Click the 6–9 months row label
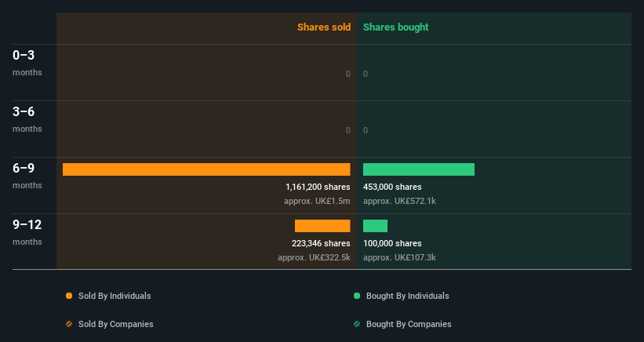Viewport: 644px width, 342px height. click(27, 176)
